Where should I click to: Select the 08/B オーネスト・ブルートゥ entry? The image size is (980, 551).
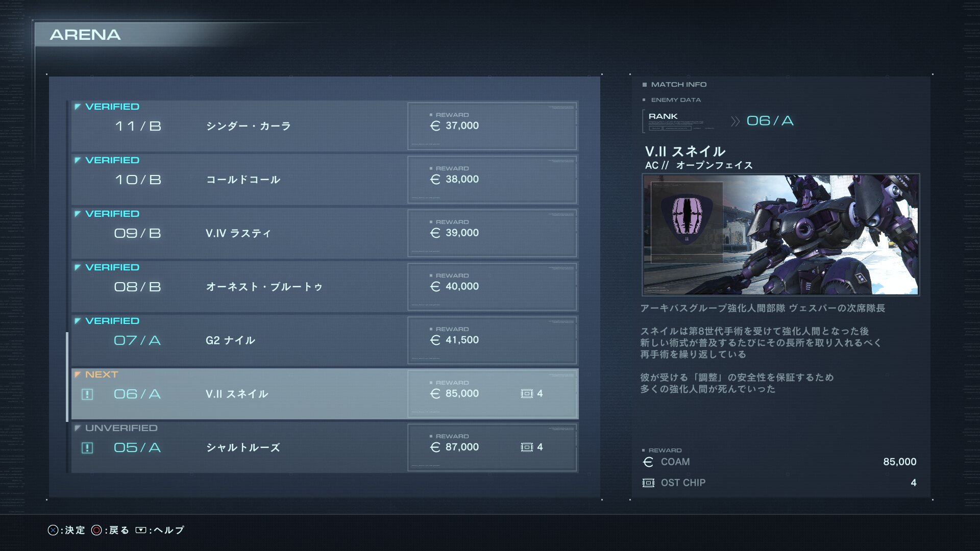tap(325, 287)
